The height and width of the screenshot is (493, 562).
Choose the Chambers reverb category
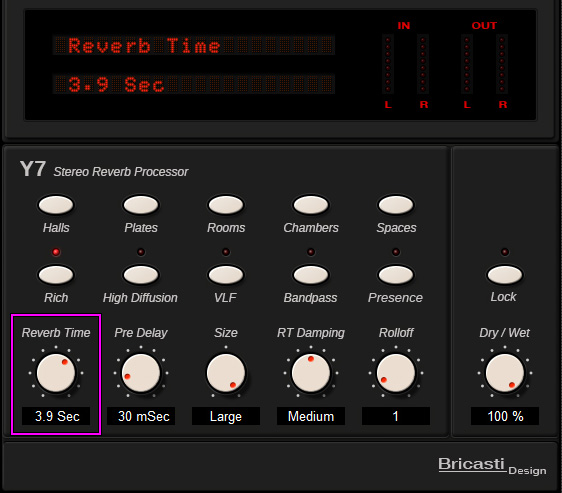click(x=311, y=205)
